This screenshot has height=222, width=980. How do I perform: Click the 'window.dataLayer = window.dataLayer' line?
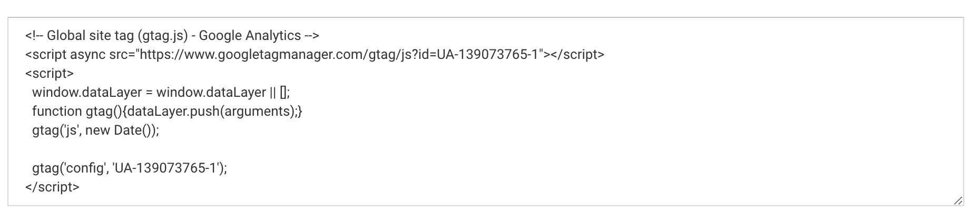pyautogui.click(x=149, y=93)
